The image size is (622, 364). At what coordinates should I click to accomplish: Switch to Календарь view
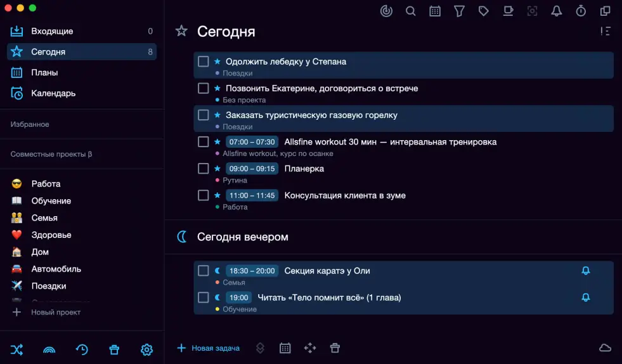[x=53, y=93]
